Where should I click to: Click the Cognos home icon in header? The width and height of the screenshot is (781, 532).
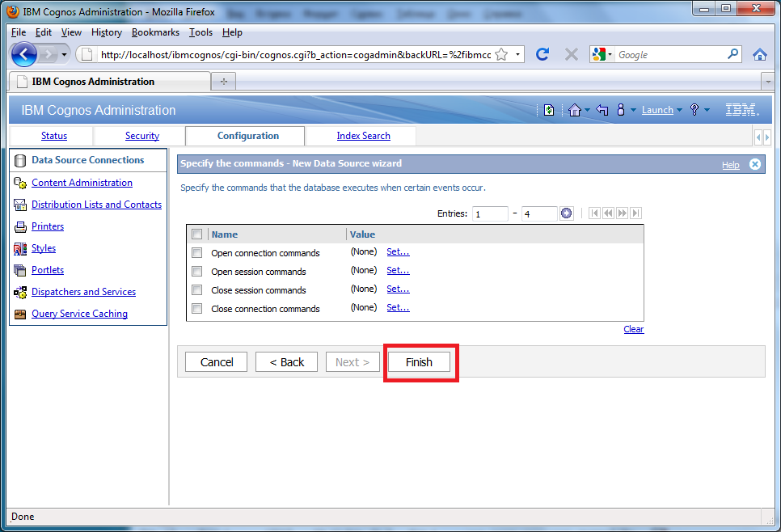coord(574,110)
